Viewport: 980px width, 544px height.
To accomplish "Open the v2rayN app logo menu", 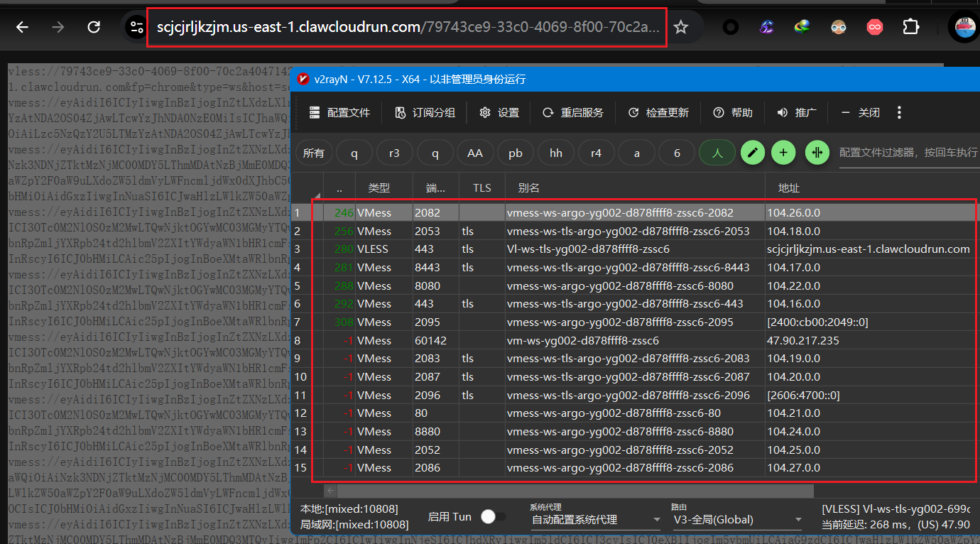I will tap(304, 79).
